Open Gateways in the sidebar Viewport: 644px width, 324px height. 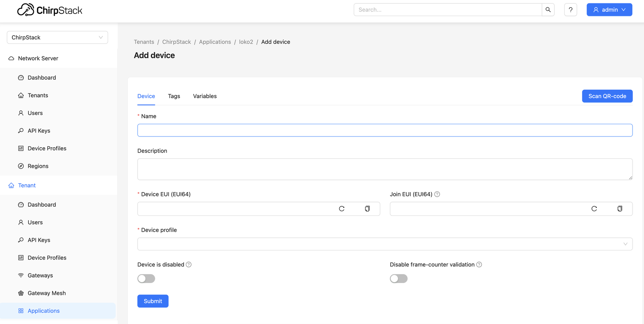tap(58, 275)
